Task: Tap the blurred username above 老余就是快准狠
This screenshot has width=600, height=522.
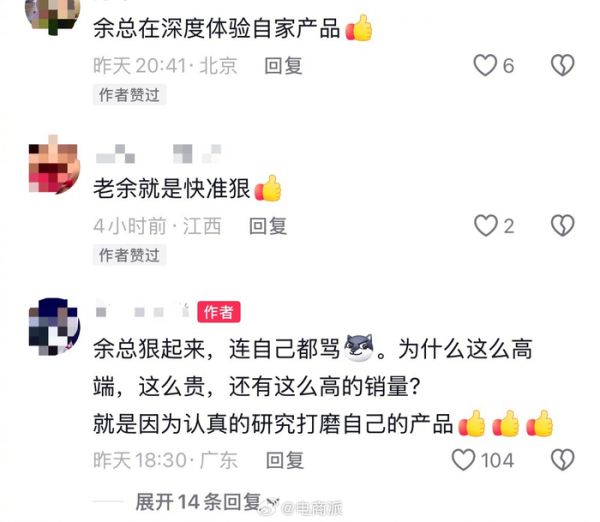Action: tap(158, 154)
